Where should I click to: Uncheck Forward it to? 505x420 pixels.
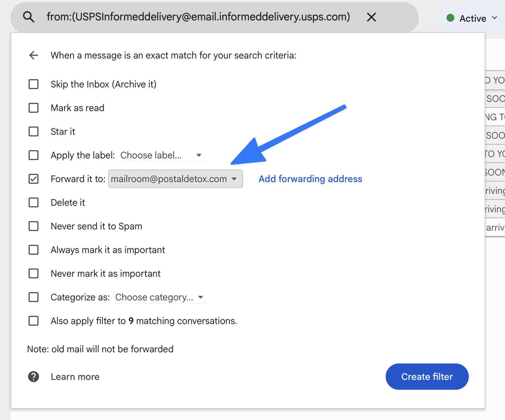(x=33, y=179)
